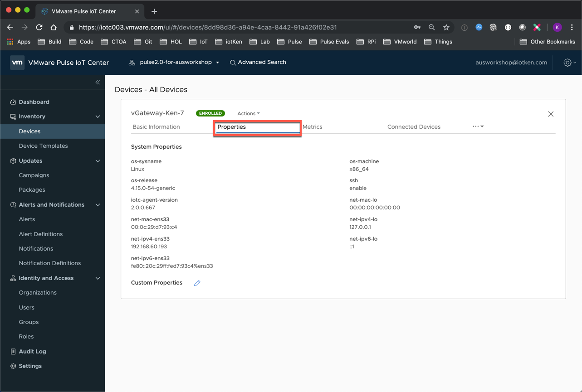The width and height of the screenshot is (582, 392).
Task: Open pulse2.0-for-ausworkshop organization dropdown
Action: [x=175, y=63]
